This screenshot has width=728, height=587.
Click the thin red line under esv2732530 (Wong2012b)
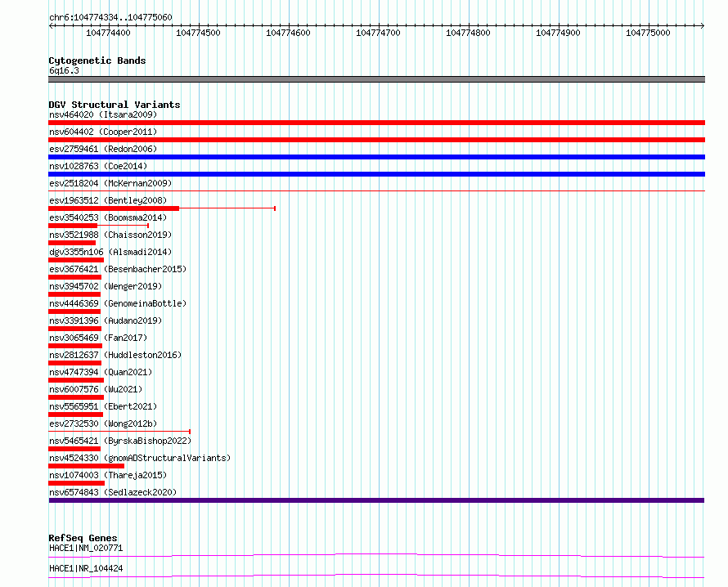click(119, 432)
